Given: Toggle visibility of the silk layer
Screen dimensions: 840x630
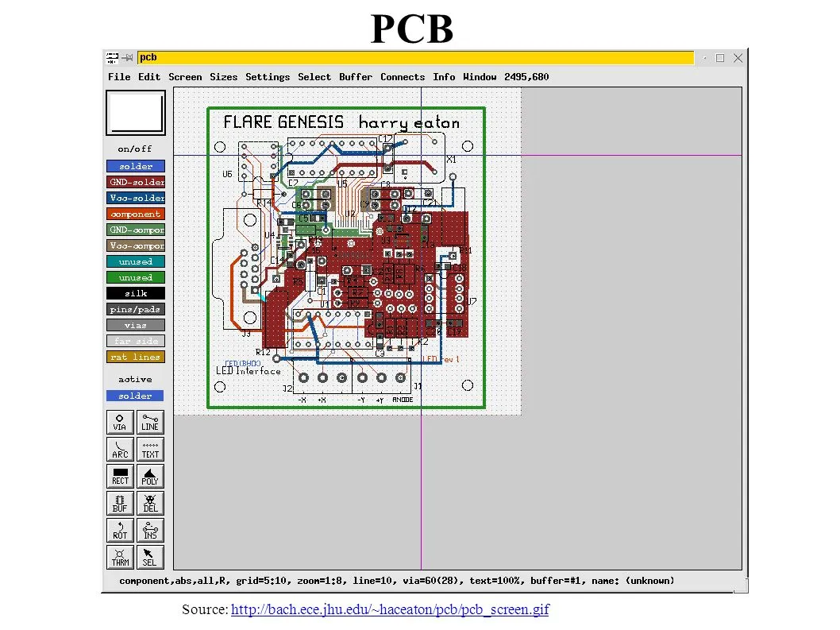Looking at the screenshot, I should click(135, 293).
